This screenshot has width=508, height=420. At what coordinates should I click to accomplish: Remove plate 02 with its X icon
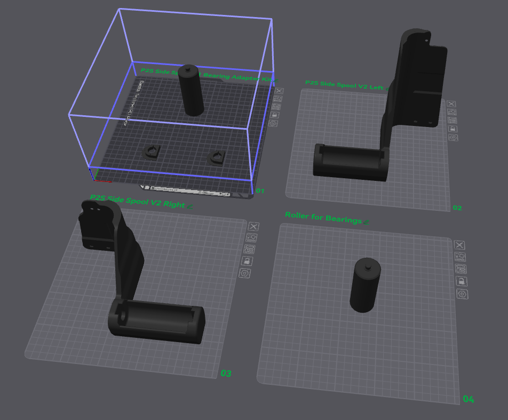pos(451,104)
